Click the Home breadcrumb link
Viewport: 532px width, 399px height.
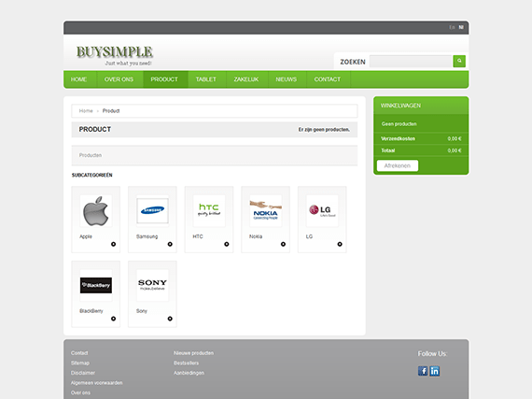86,110
